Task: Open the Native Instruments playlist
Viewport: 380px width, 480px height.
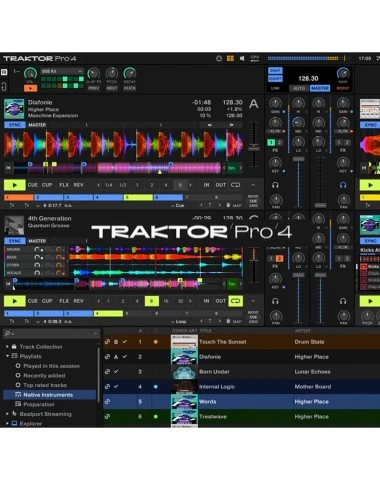Action: [x=48, y=395]
